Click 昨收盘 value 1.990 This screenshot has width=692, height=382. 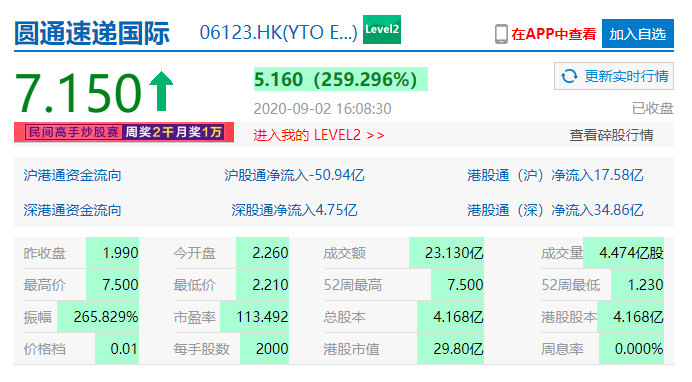click(x=120, y=253)
